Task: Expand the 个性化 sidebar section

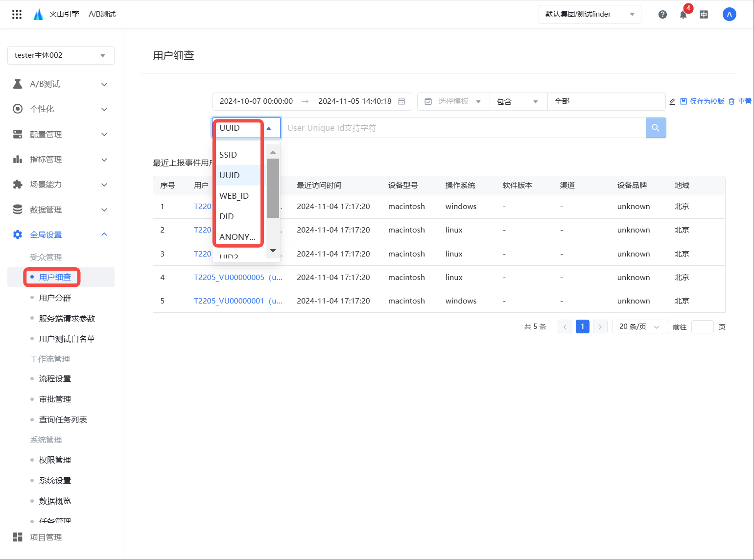Action: pyautogui.click(x=104, y=109)
